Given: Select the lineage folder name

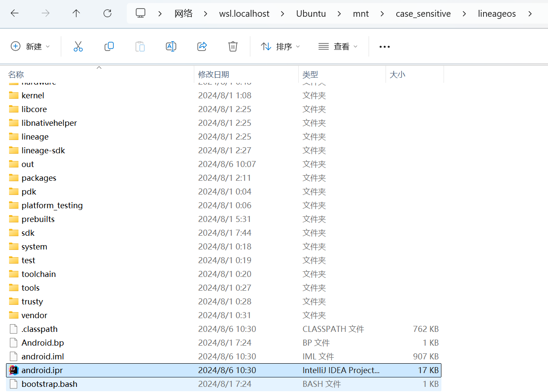Looking at the screenshot, I should tap(35, 137).
